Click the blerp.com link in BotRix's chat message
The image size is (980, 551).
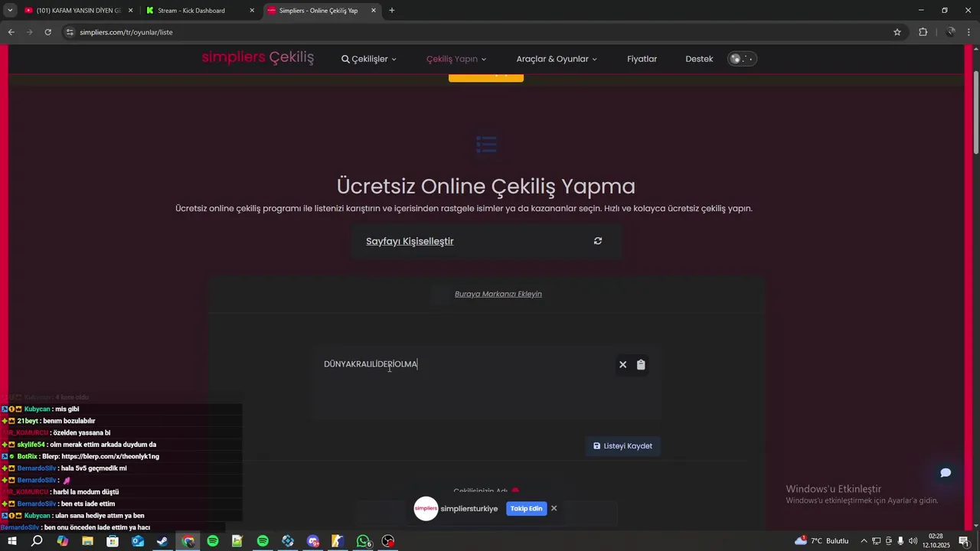pos(110,457)
